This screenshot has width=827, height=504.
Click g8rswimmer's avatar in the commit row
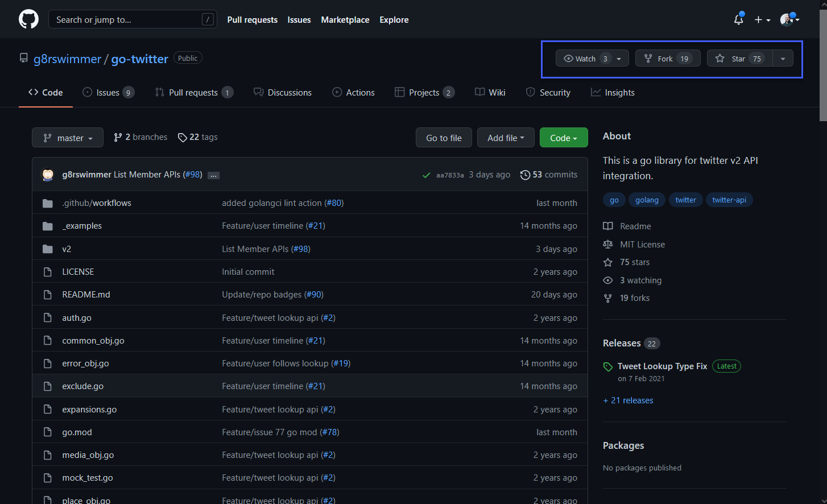(x=48, y=175)
